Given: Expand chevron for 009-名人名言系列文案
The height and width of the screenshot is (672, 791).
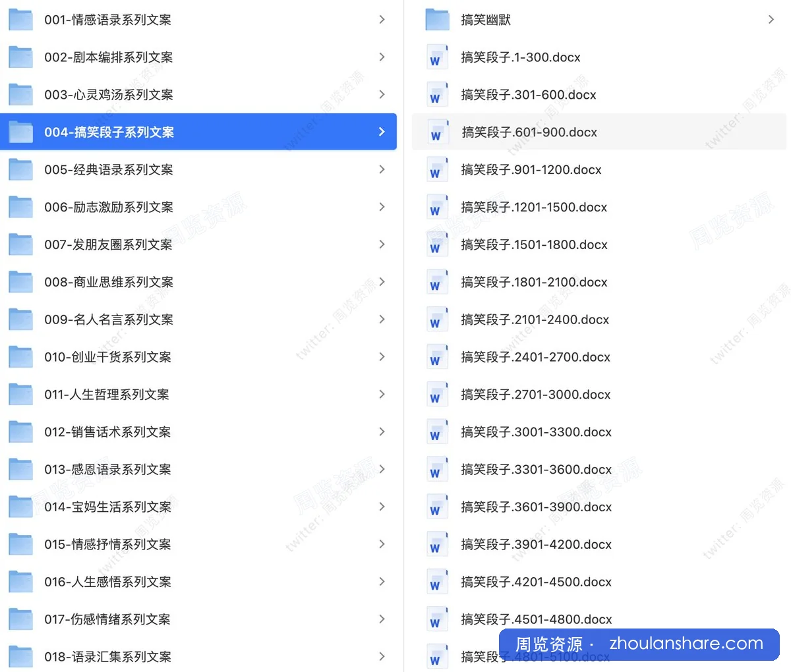Looking at the screenshot, I should click(382, 320).
